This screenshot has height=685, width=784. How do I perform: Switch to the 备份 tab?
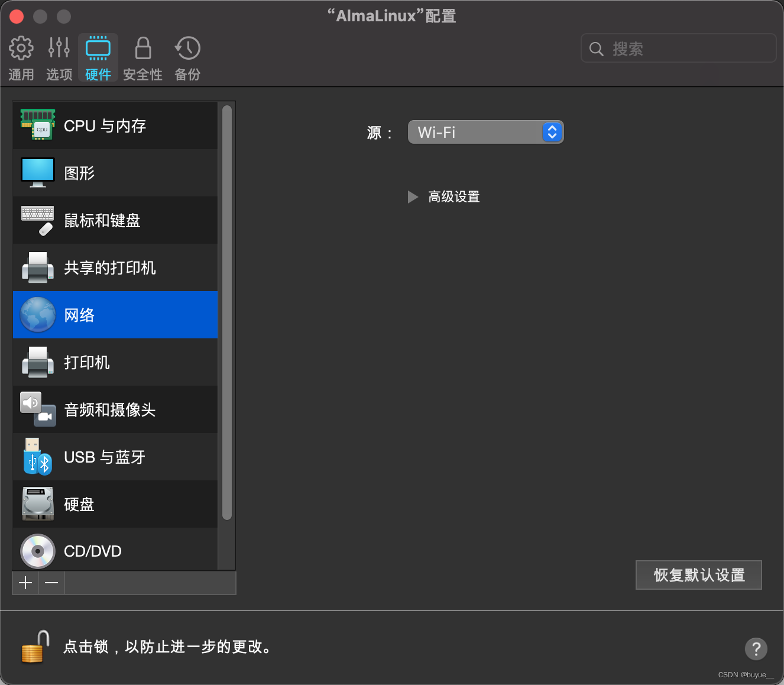pyautogui.click(x=187, y=57)
